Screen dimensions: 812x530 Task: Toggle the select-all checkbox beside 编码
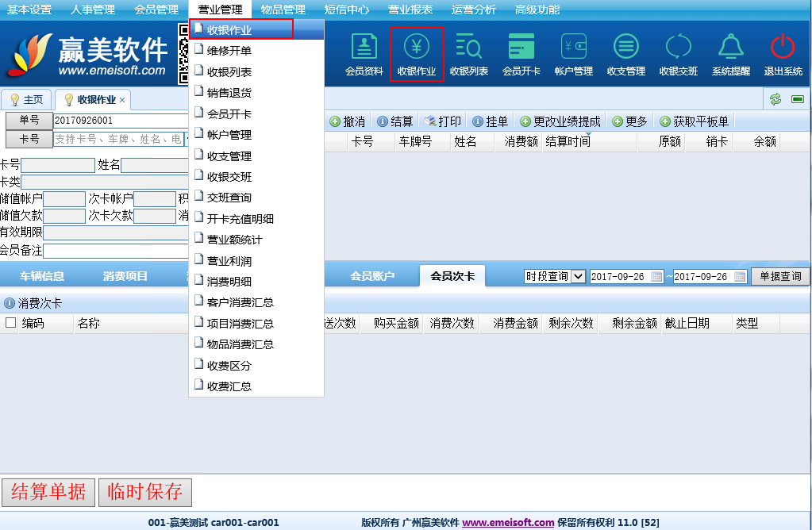10,323
